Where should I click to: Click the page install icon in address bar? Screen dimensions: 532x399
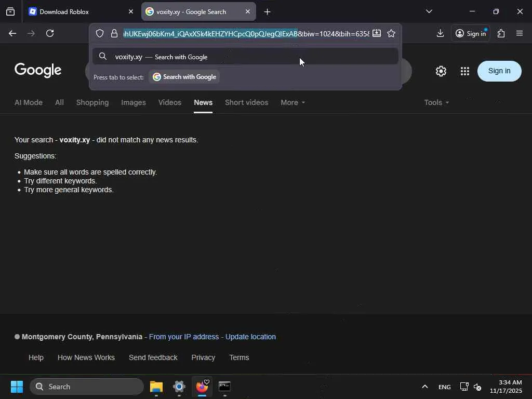coord(377,33)
